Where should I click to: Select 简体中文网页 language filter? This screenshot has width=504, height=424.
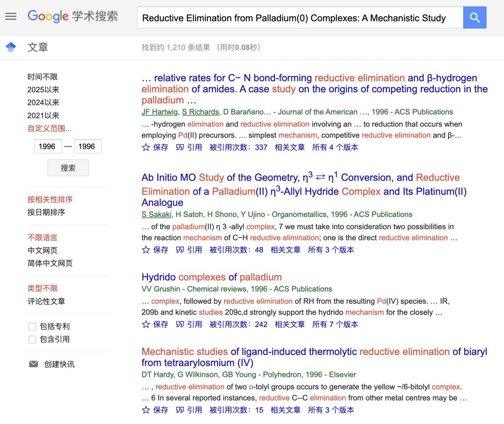click(x=50, y=264)
